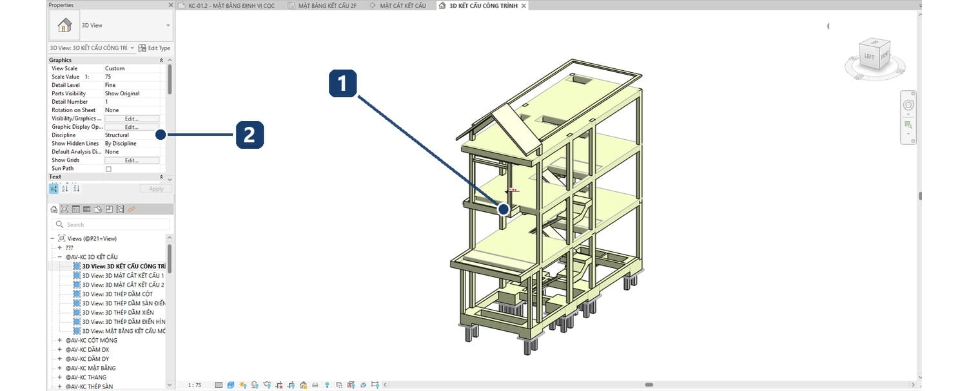Image resolution: width=980 pixels, height=391 pixels.
Task: Click Reveal Constraints icon in view bar
Action: [375, 385]
